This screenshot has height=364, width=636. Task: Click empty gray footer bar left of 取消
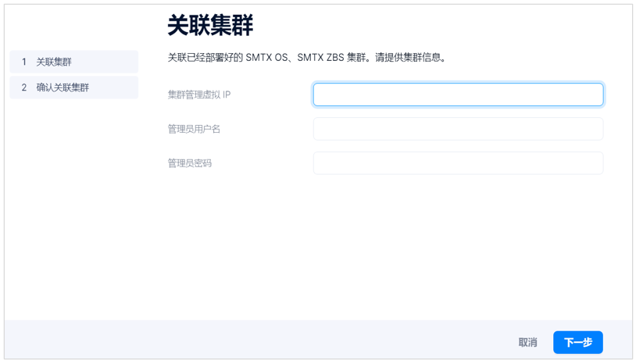point(259,340)
